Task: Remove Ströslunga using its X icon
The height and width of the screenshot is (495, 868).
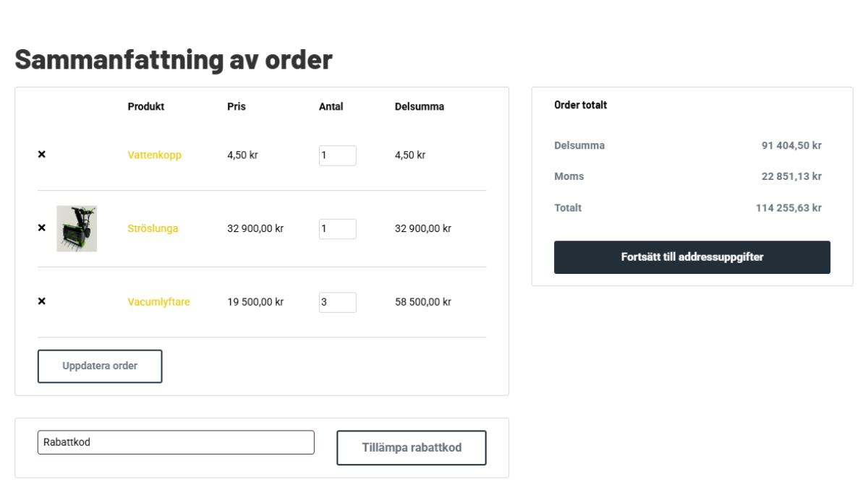Action: point(41,228)
